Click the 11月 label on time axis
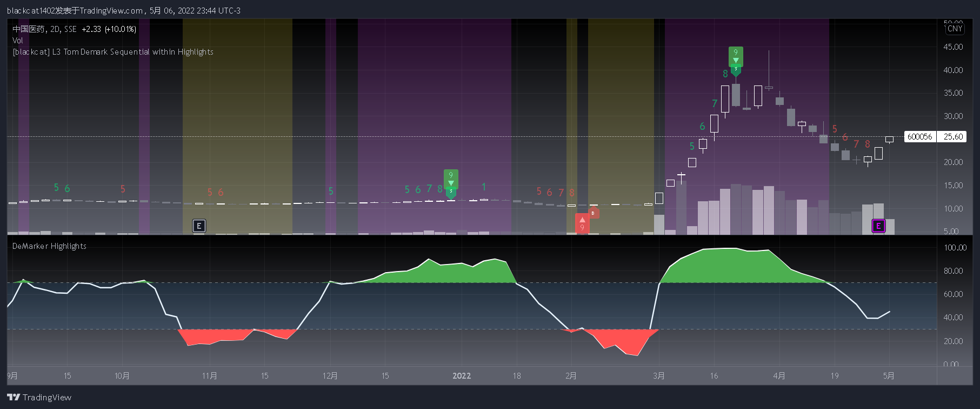 point(210,376)
